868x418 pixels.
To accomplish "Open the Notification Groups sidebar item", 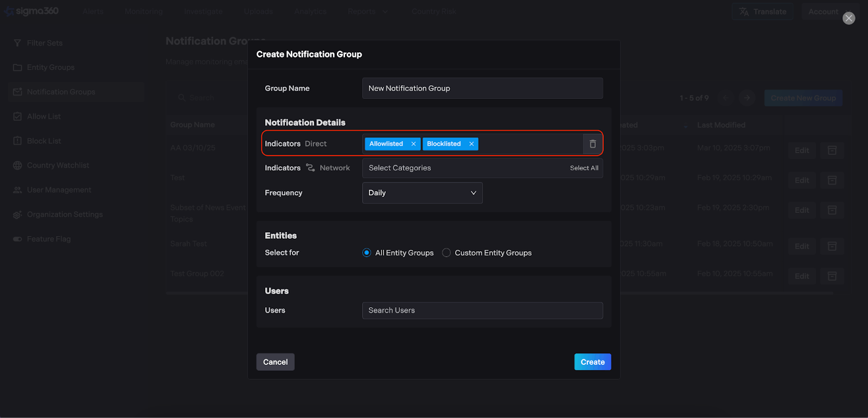I will pos(61,92).
